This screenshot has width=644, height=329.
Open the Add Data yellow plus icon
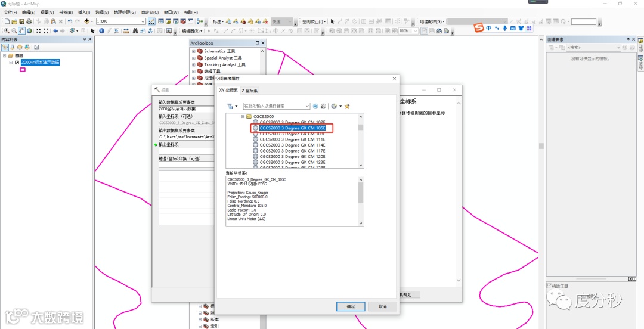click(x=86, y=21)
